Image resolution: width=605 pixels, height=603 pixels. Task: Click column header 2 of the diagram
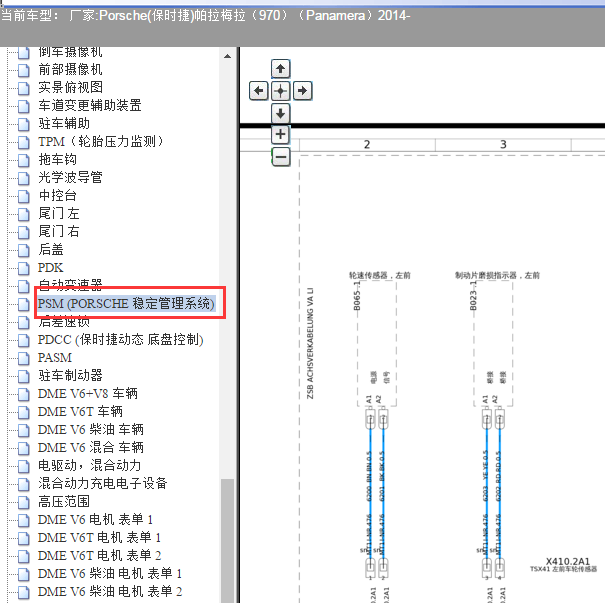[x=367, y=145]
